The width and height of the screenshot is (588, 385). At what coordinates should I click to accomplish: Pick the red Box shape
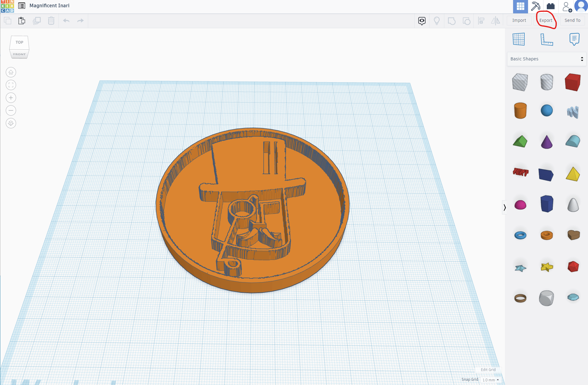click(x=573, y=82)
